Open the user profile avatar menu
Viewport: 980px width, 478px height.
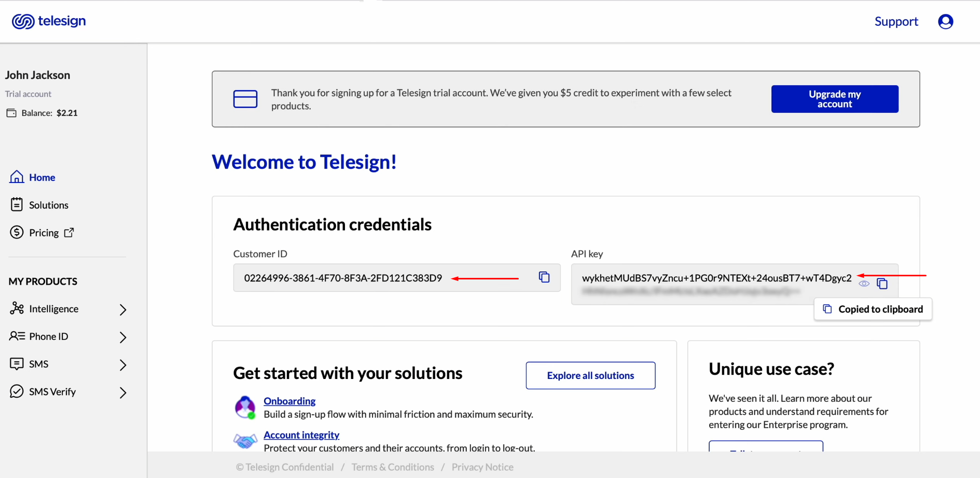click(x=945, y=21)
